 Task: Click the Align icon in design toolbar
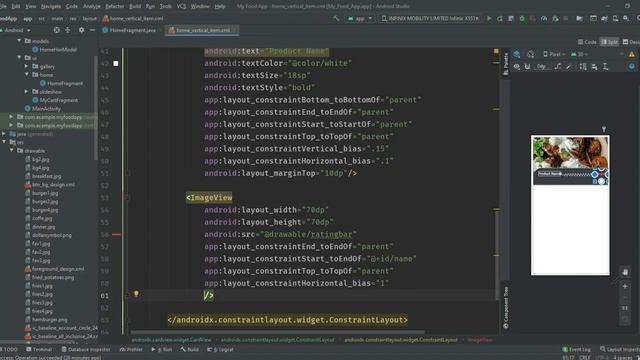coord(594,67)
